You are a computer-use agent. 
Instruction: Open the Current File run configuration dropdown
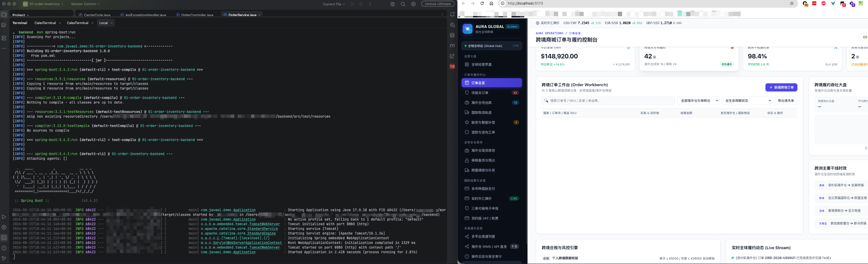(x=334, y=4)
